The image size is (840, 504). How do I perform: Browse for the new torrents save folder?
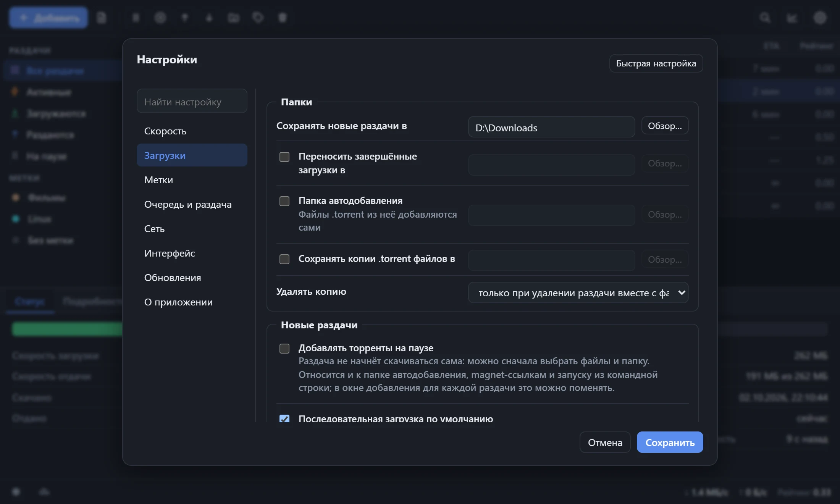pos(665,126)
